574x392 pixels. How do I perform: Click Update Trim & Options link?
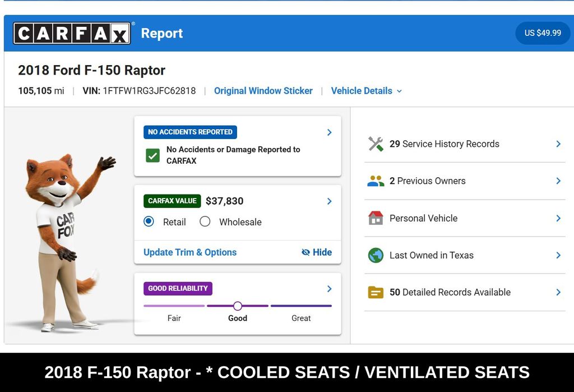[x=190, y=252]
